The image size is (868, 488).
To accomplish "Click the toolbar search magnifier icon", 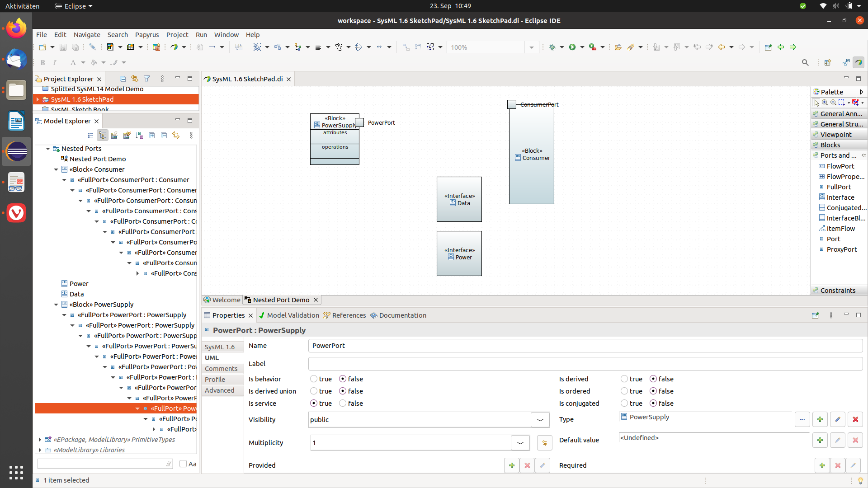I will point(805,62).
